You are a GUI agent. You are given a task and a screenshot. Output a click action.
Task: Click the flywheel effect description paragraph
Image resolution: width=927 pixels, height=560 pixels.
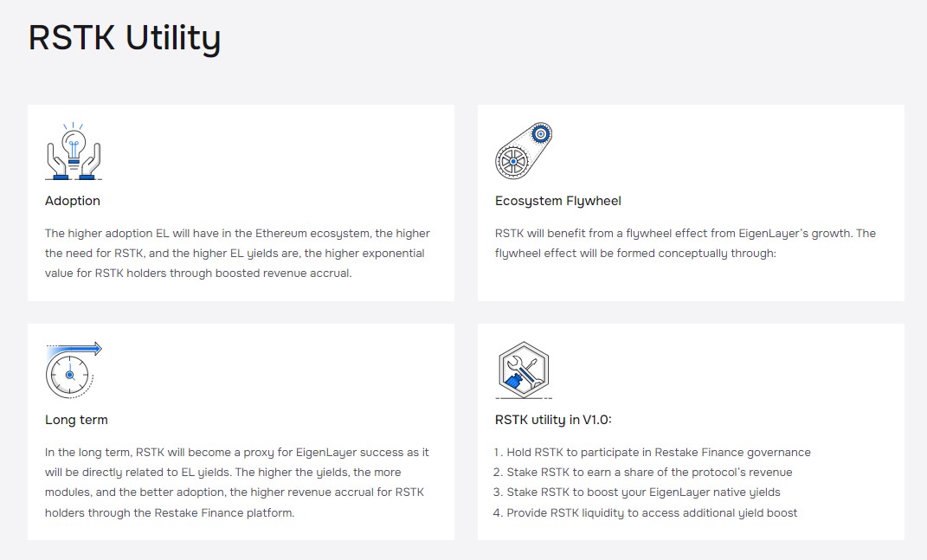coord(685,243)
